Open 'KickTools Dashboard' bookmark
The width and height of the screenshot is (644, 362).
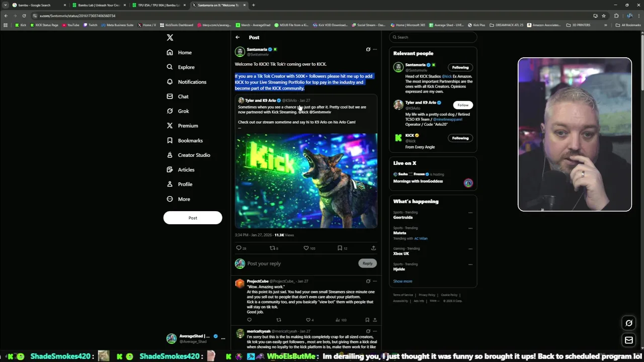(x=176, y=25)
